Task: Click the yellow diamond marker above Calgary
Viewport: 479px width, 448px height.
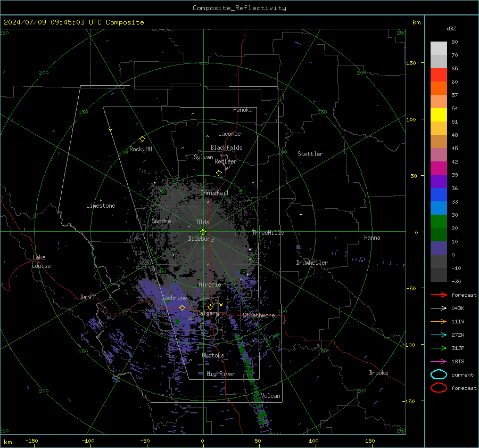Action: [210, 307]
